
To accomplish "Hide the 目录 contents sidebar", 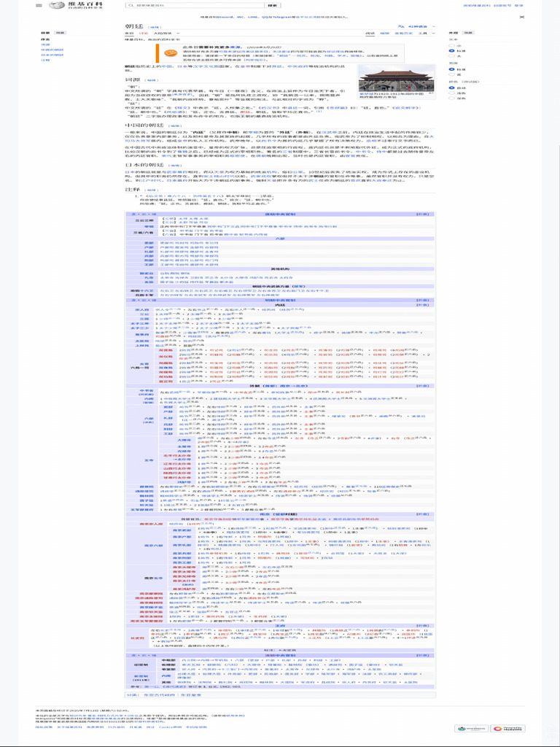I will point(60,33).
